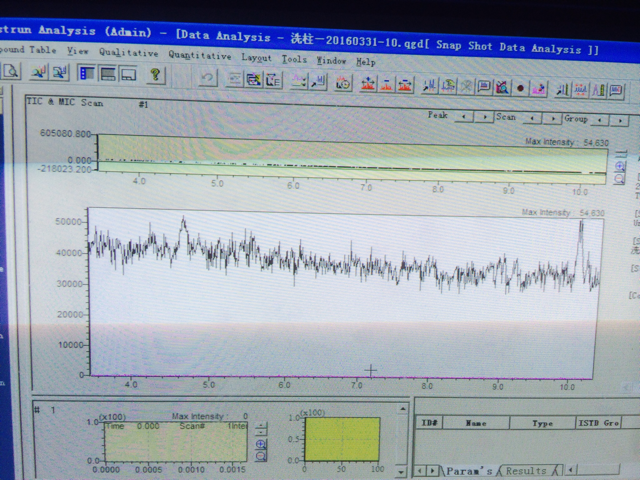Switch to the Results tab
640x480 pixels.
[x=529, y=471]
